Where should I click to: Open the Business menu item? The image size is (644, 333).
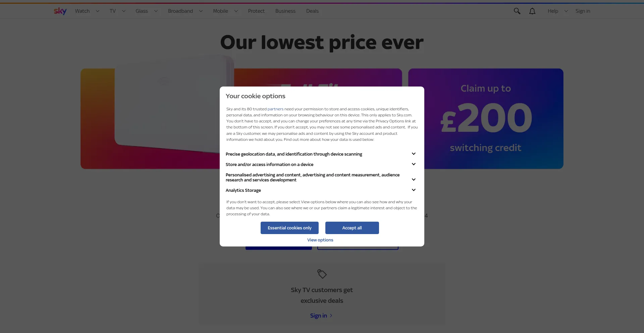tap(285, 11)
